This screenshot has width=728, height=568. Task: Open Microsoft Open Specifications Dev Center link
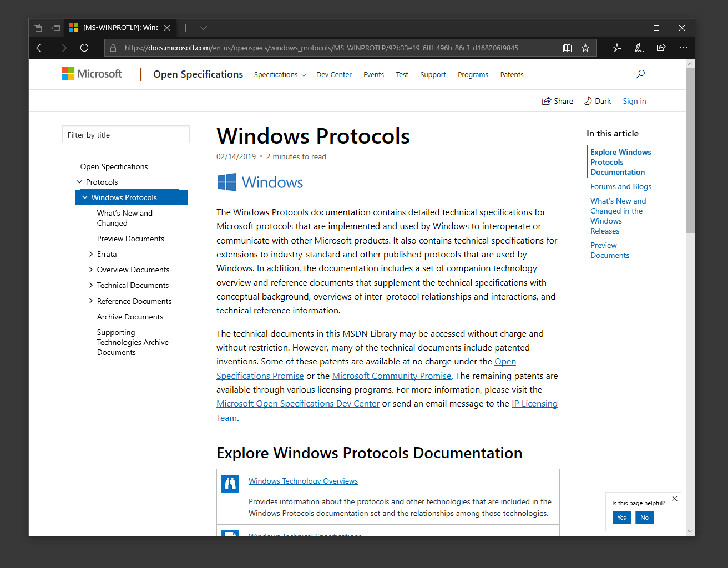pos(298,404)
